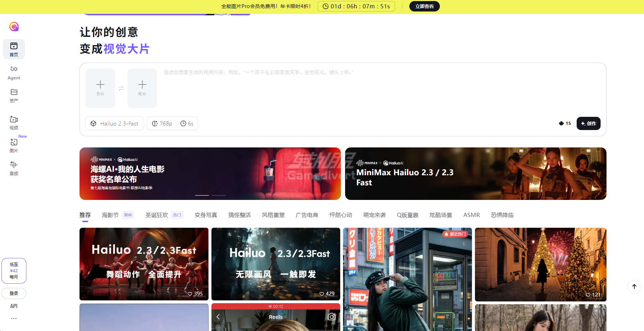Click the Hailuo app logo at top left
Image resolution: width=644 pixels, height=331 pixels.
(x=14, y=26)
